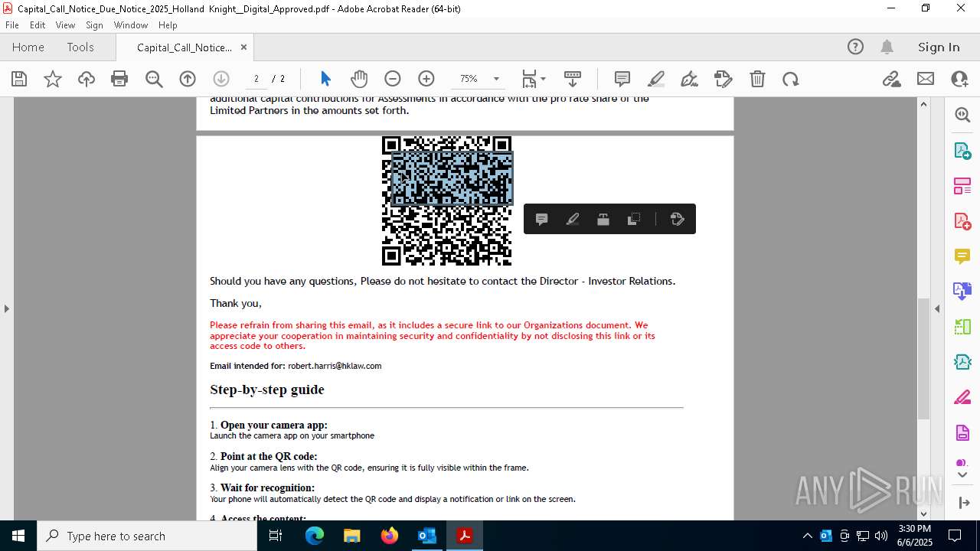
Task: Go to the previous page arrow
Action: (188, 79)
